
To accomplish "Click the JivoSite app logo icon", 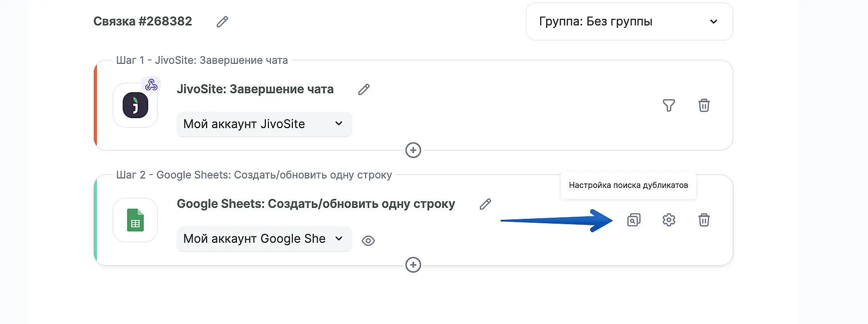I will coord(135,106).
